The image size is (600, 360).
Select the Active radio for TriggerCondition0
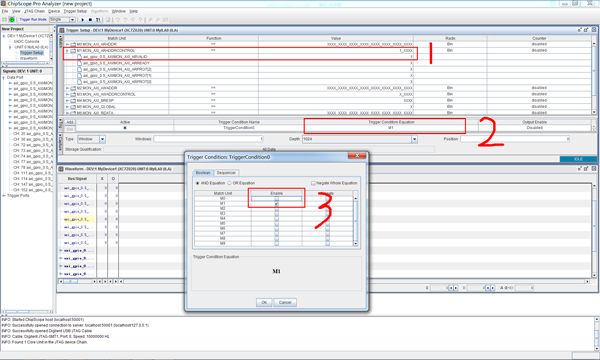125,128
